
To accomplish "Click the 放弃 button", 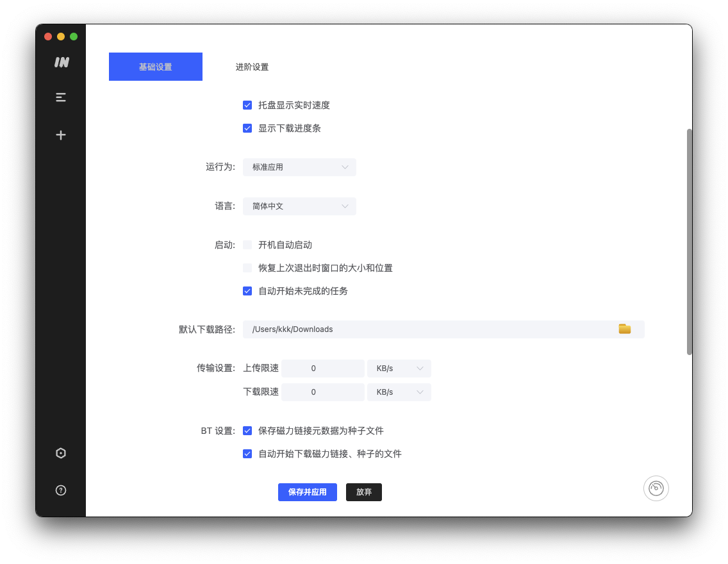I will (364, 492).
